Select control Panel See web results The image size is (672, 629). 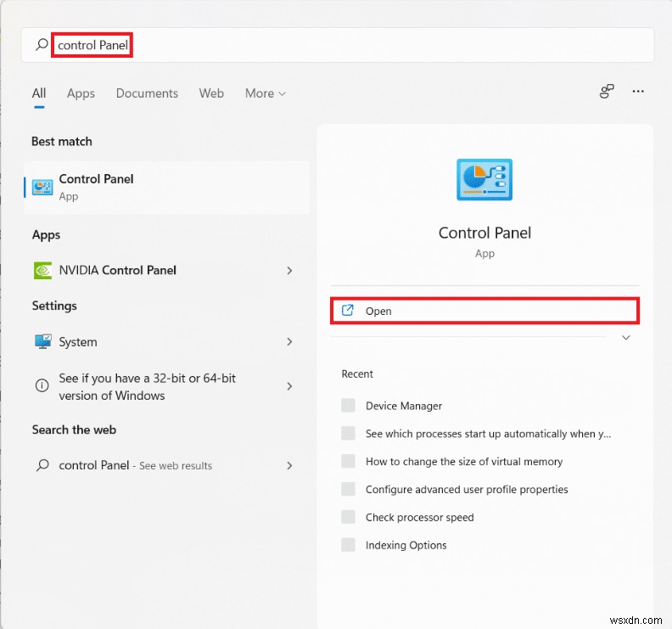tap(166, 465)
